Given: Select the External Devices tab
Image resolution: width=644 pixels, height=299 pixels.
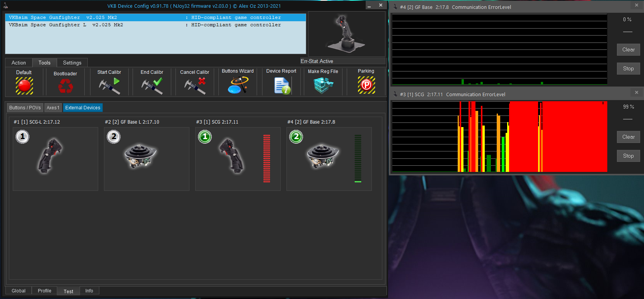Looking at the screenshot, I should [83, 108].
